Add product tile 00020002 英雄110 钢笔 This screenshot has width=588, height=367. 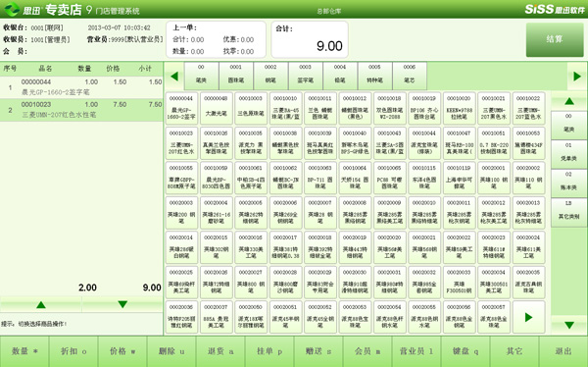click(528, 178)
